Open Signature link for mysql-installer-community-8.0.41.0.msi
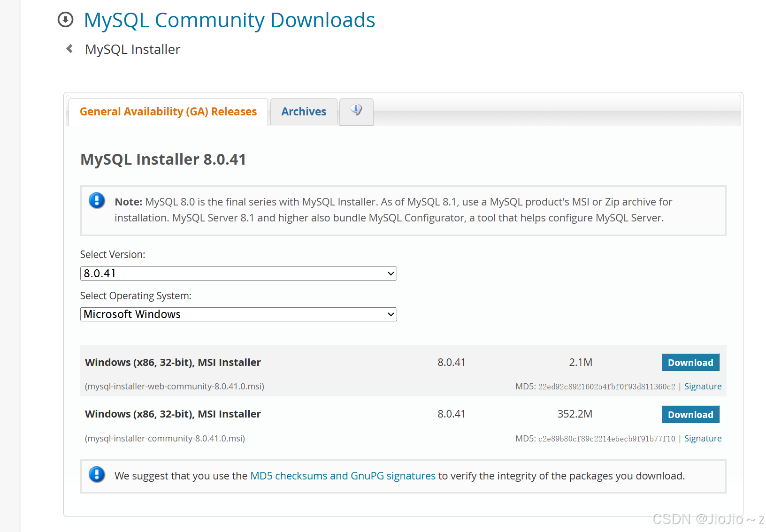This screenshot has width=766, height=532. click(x=703, y=439)
